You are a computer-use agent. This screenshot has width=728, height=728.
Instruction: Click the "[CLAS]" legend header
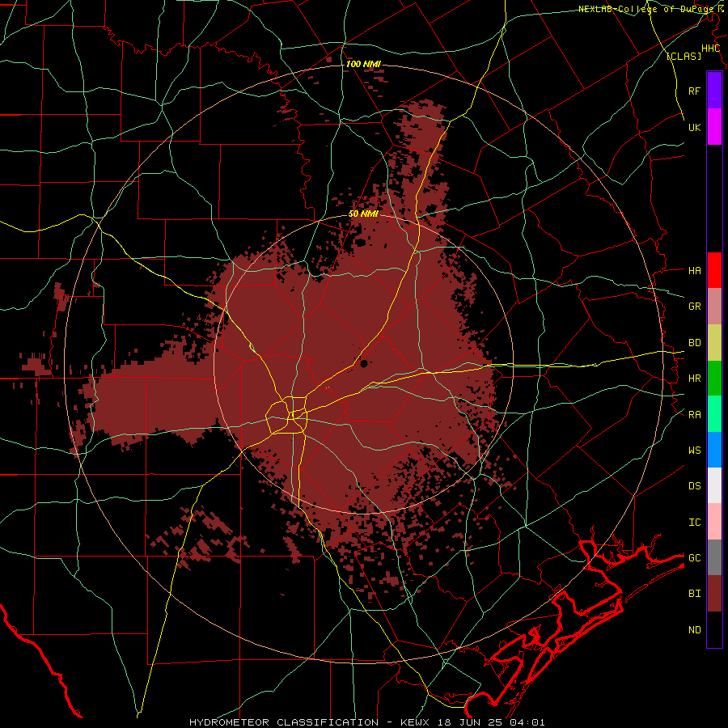(x=684, y=56)
